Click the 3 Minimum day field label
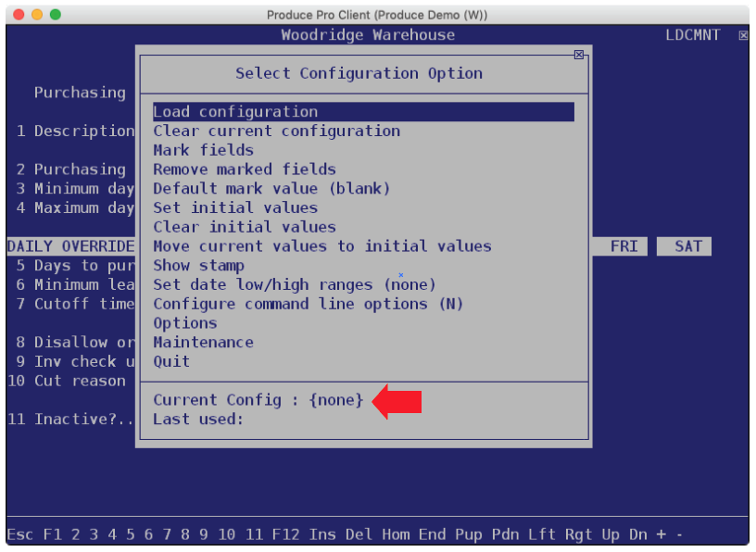The width and height of the screenshot is (756, 552). [75, 189]
